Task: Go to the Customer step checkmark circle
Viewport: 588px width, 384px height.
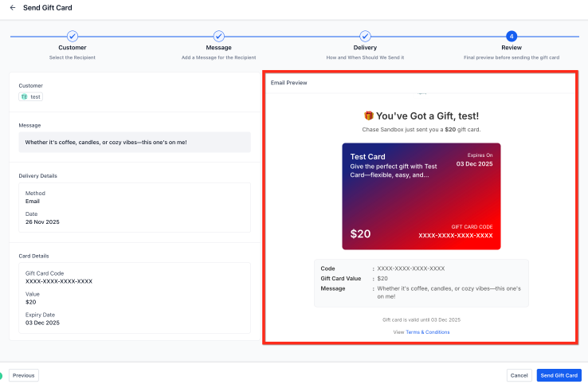Action: point(73,36)
